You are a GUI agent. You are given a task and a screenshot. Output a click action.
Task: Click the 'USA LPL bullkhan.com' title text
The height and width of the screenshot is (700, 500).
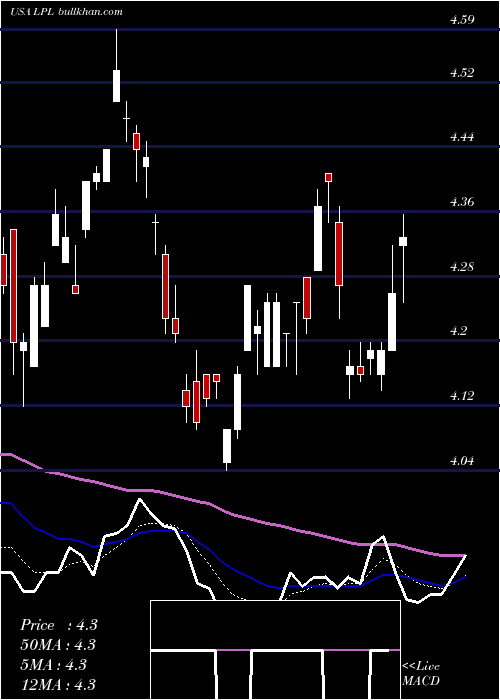(66, 12)
